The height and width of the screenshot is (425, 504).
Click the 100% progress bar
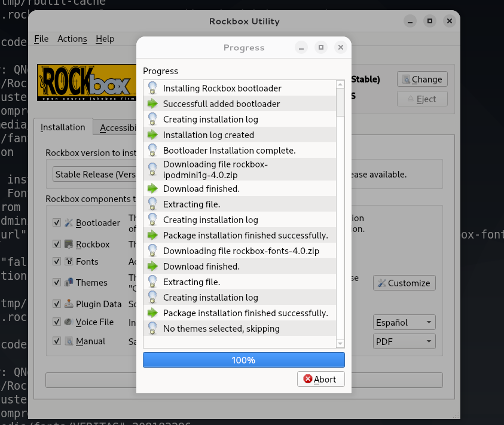[x=243, y=360]
